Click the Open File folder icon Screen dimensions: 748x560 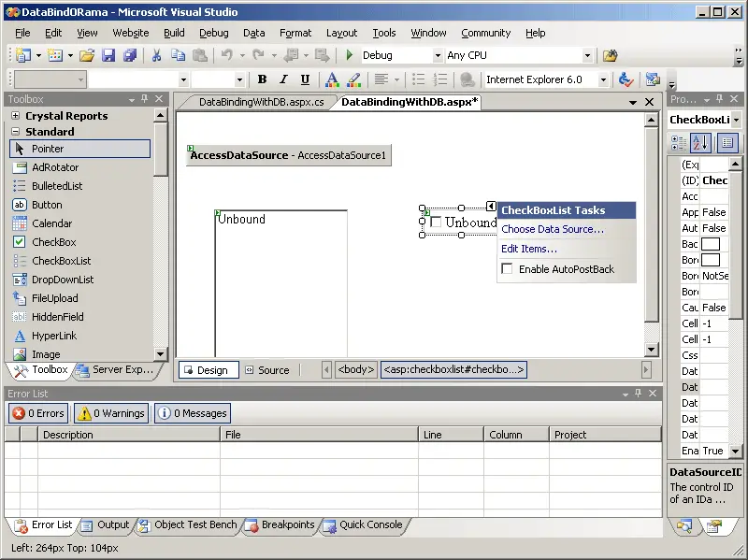point(87,55)
